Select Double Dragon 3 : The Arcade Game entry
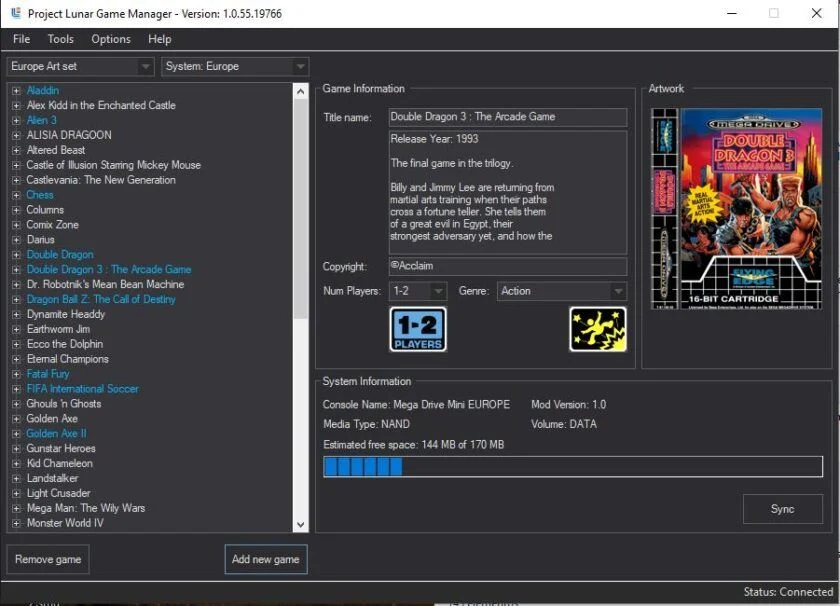Viewport: 840px width, 606px height. (109, 270)
